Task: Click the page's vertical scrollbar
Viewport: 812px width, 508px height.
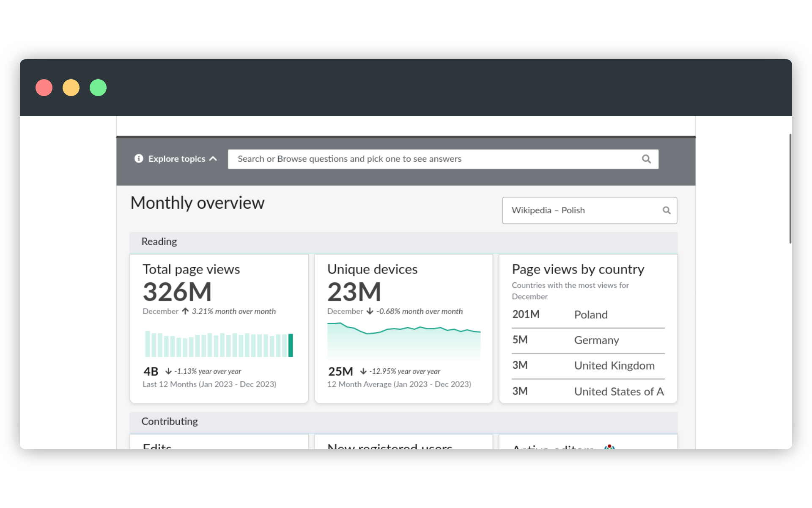Action: [x=790, y=189]
